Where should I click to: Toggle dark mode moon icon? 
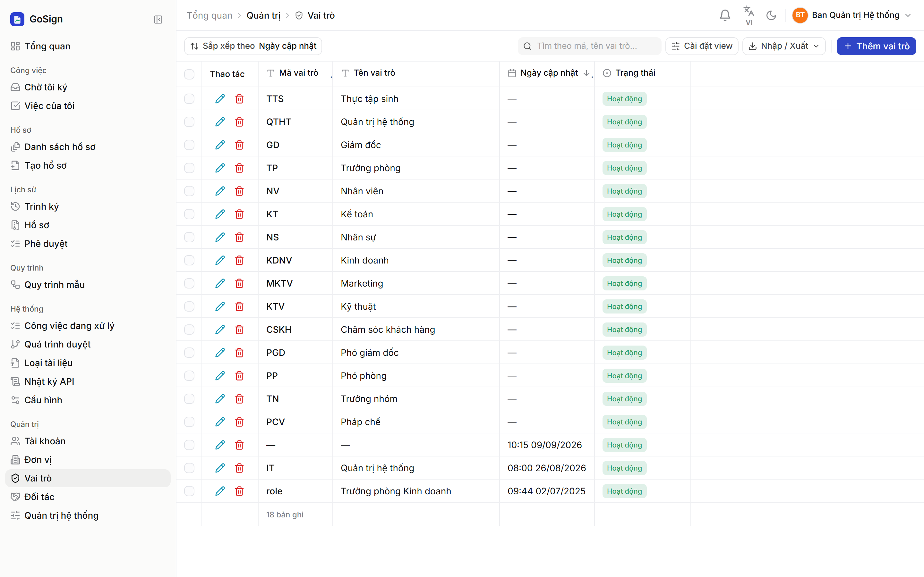[771, 15]
